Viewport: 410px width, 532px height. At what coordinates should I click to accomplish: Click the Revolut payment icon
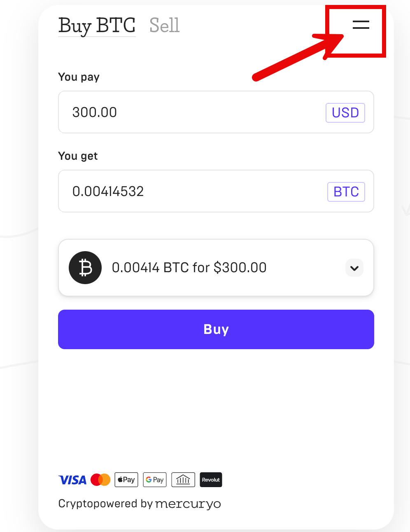(211, 480)
